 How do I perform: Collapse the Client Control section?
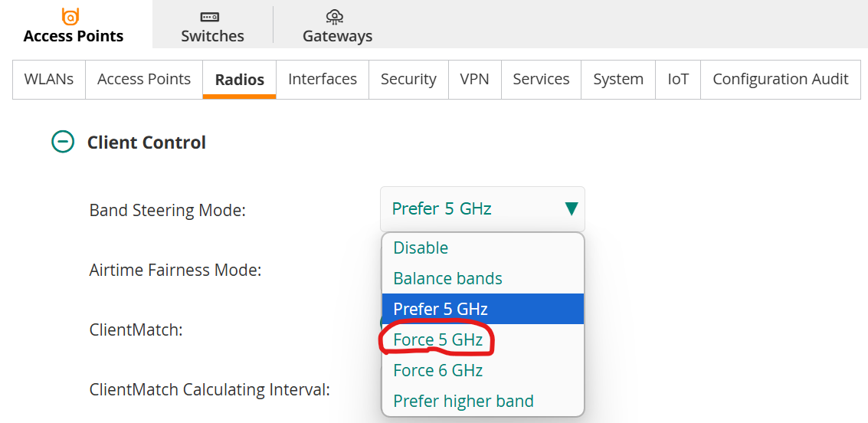coord(63,143)
